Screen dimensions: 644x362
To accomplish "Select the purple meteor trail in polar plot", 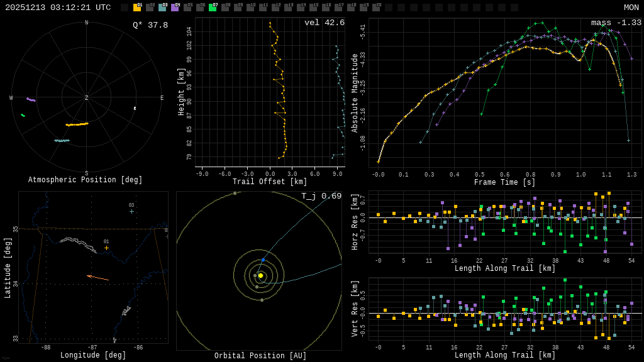I will (x=31, y=99).
